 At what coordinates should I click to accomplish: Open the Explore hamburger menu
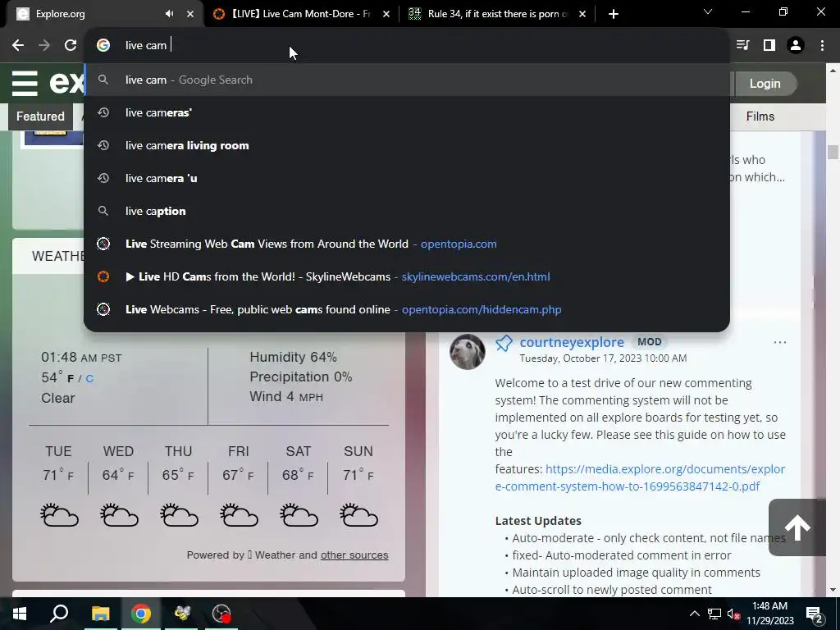click(25, 84)
